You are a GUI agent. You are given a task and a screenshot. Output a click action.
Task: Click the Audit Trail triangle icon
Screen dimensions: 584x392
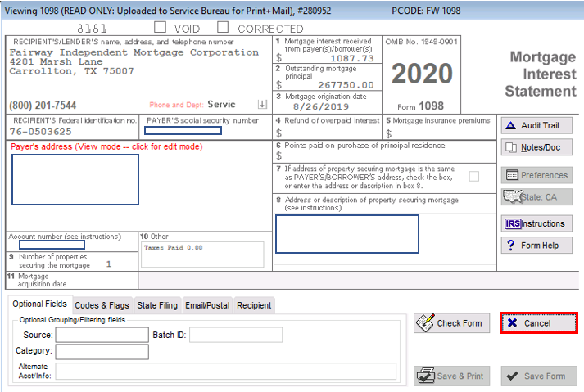click(511, 125)
